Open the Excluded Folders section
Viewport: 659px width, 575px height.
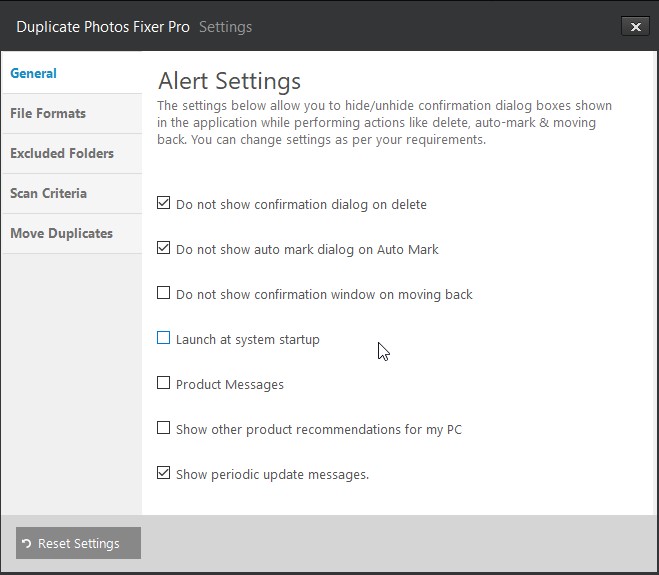62,154
